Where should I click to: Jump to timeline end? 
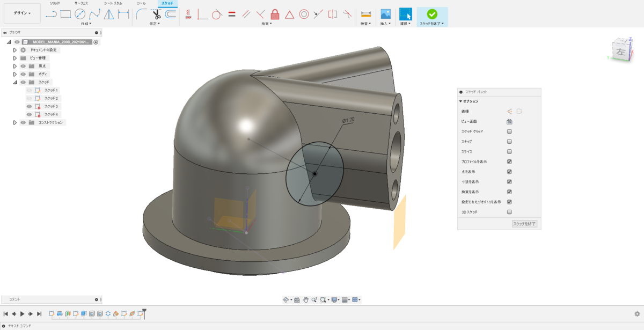pos(39,313)
